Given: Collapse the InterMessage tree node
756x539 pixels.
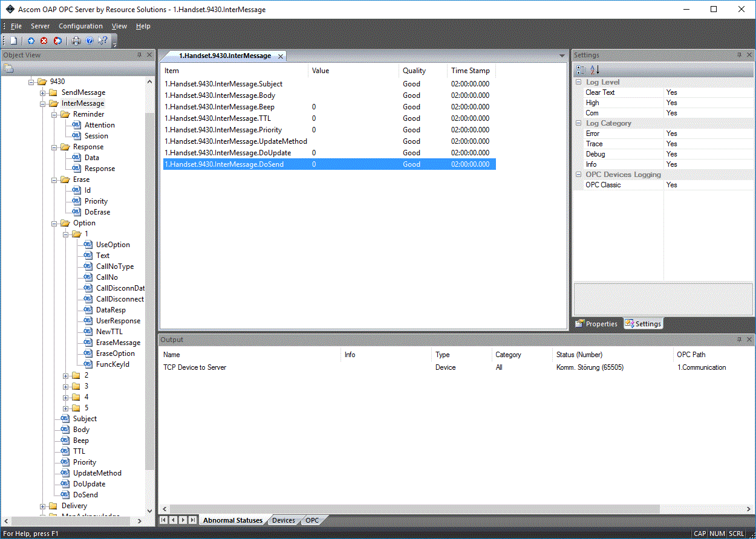Looking at the screenshot, I should point(44,104).
